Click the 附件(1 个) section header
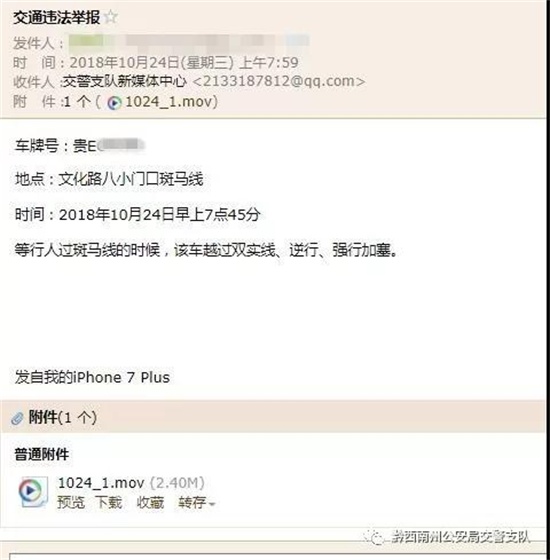Viewport: 550px width, 560px height. click(x=62, y=418)
